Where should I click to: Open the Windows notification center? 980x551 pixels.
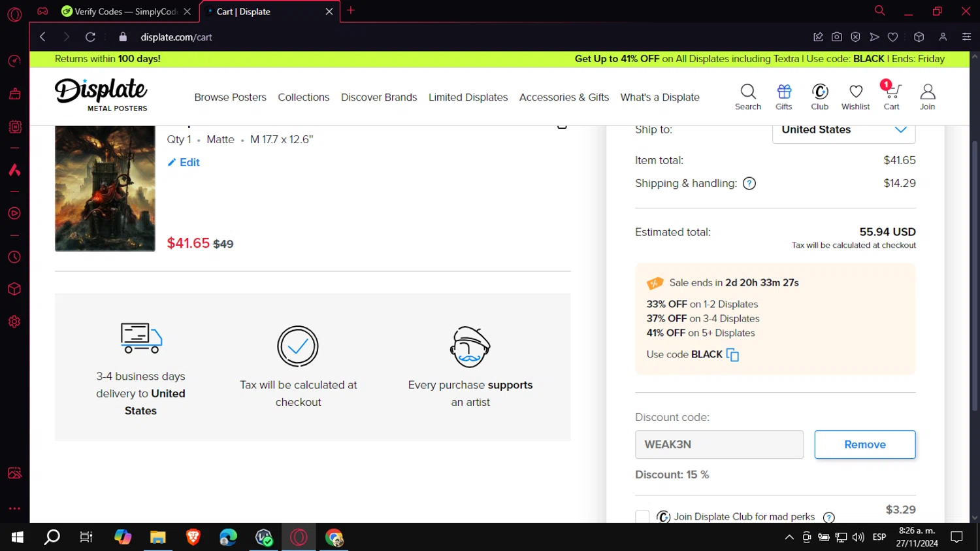coord(957,537)
